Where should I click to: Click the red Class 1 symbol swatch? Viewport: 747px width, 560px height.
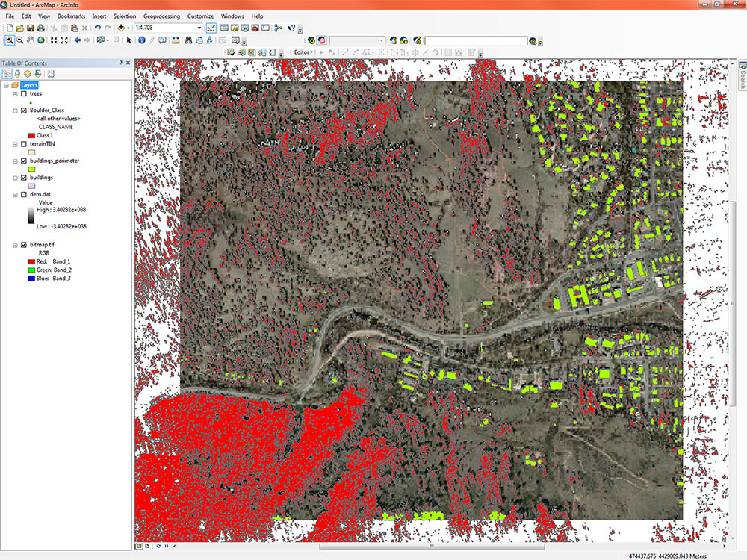click(x=31, y=135)
